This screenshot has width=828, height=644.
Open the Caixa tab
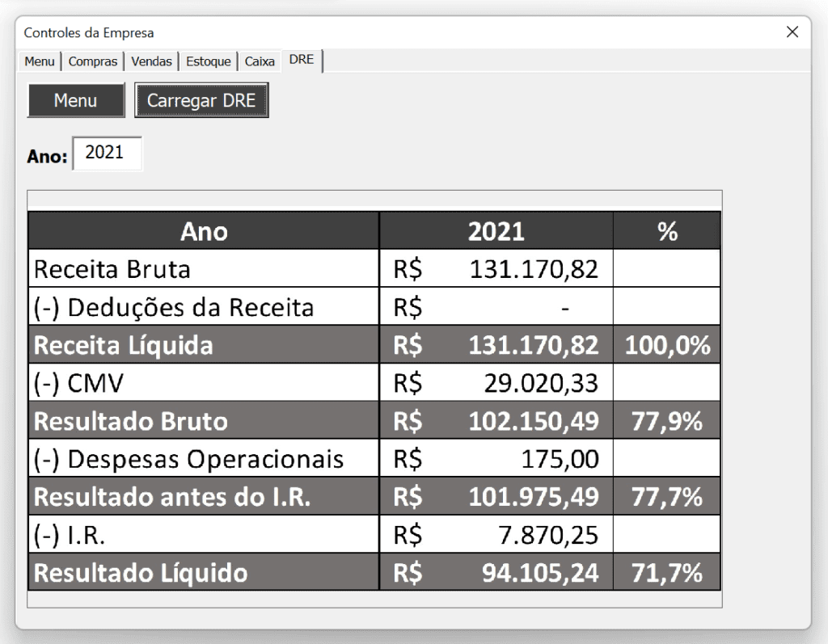[x=260, y=61]
